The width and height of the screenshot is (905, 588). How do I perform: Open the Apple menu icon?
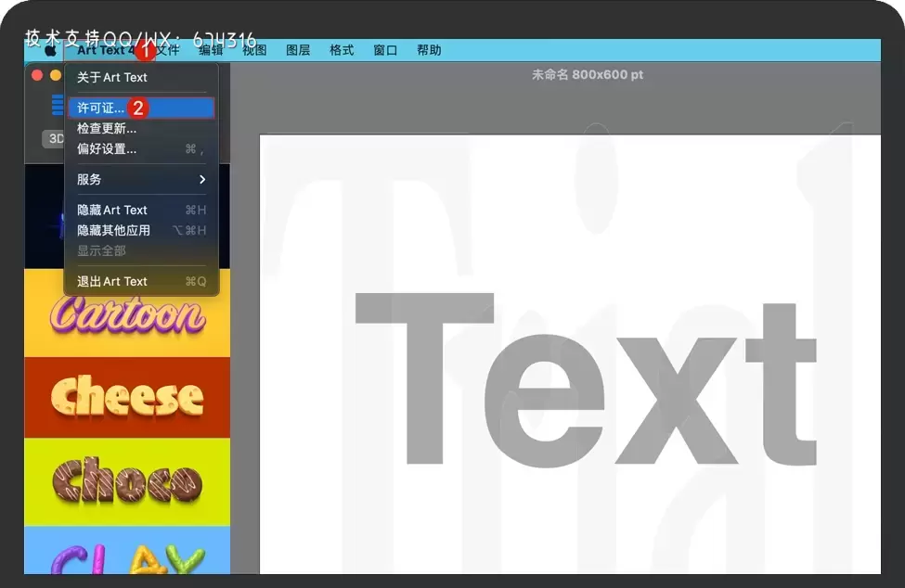[x=49, y=51]
